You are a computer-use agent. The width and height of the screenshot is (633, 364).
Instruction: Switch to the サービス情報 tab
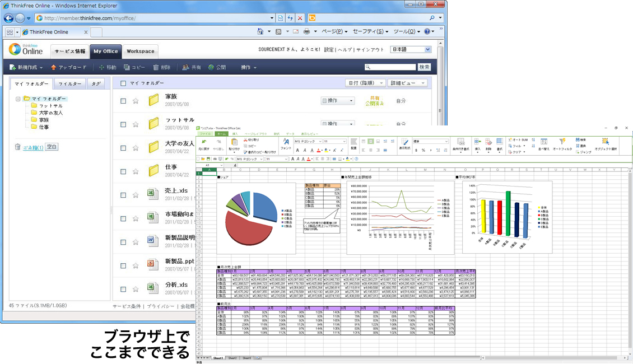pyautogui.click(x=70, y=52)
